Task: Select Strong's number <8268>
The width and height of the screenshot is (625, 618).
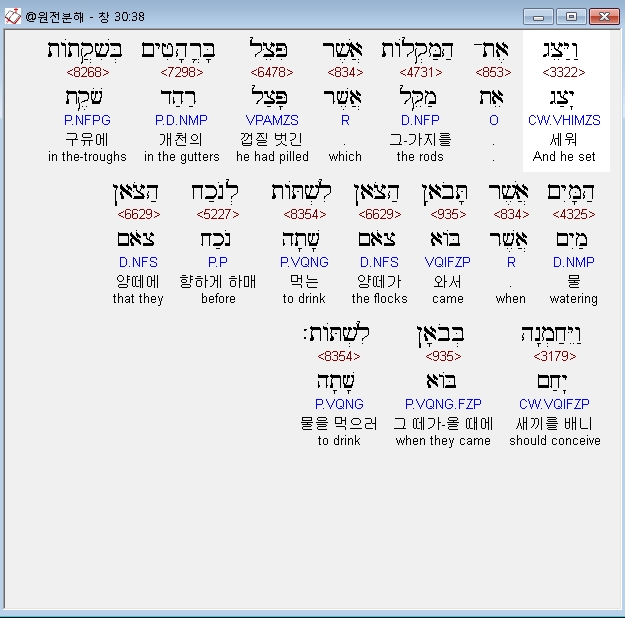Action: pyautogui.click(x=88, y=72)
